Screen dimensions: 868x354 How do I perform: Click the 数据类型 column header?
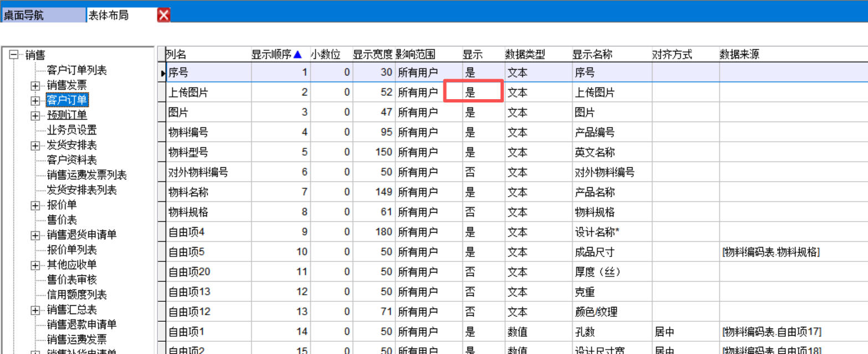524,54
